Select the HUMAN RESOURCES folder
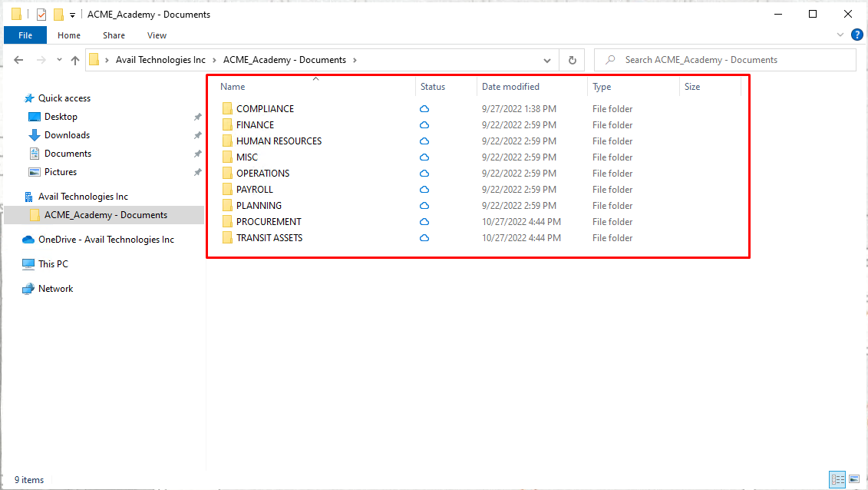Viewport: 868px width, 490px height. point(279,141)
